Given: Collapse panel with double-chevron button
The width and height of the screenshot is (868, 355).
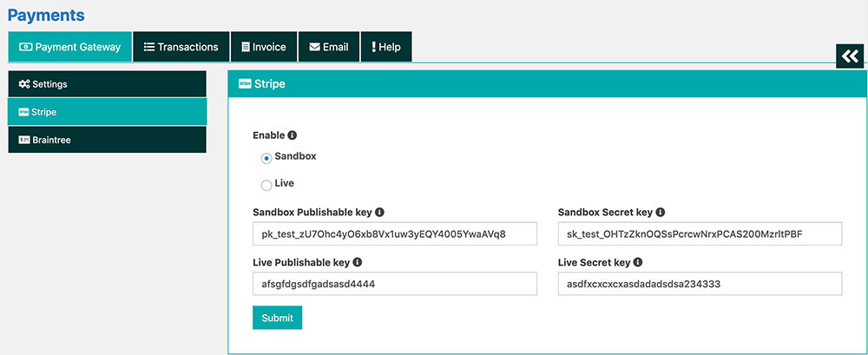Looking at the screenshot, I should click(x=850, y=56).
